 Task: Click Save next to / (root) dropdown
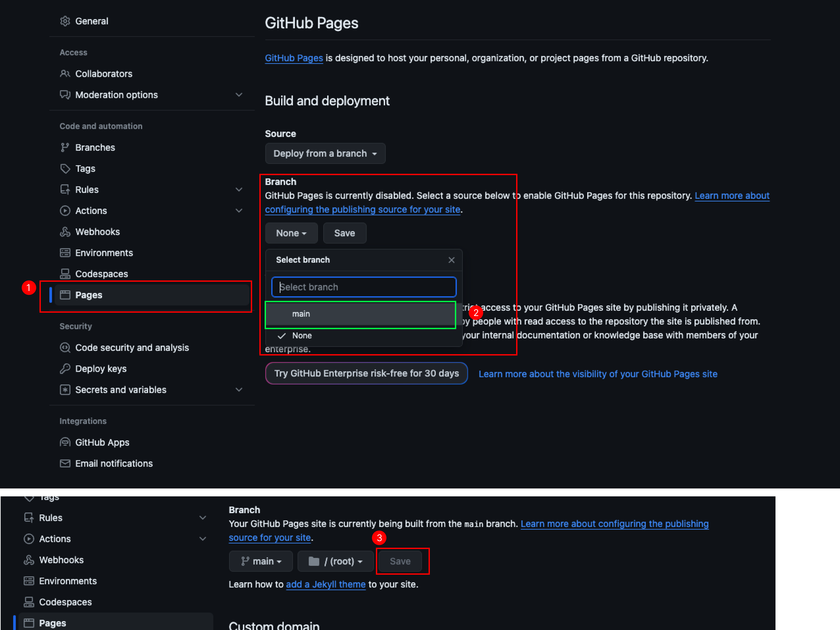[400, 561]
